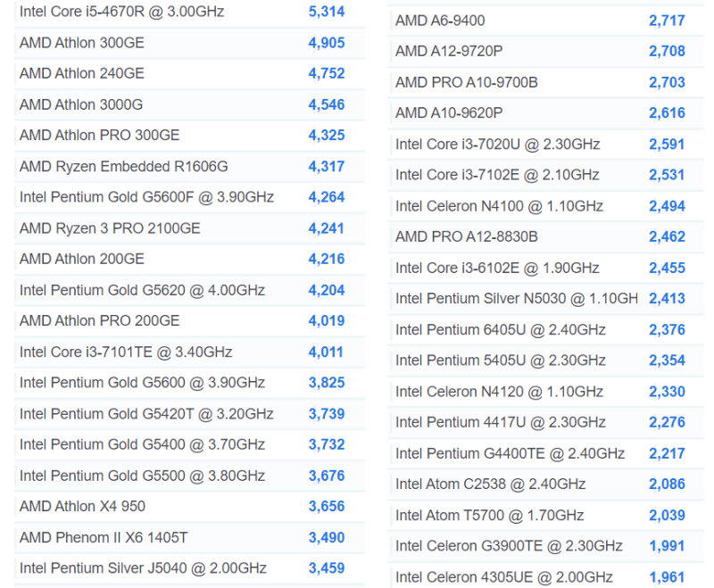
Task: Select the 4,905 benchmark score
Action: click(327, 43)
